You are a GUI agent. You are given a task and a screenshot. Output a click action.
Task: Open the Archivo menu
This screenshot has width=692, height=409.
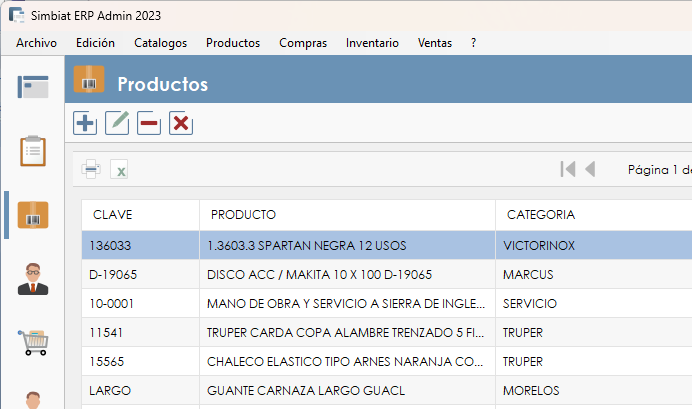36,43
